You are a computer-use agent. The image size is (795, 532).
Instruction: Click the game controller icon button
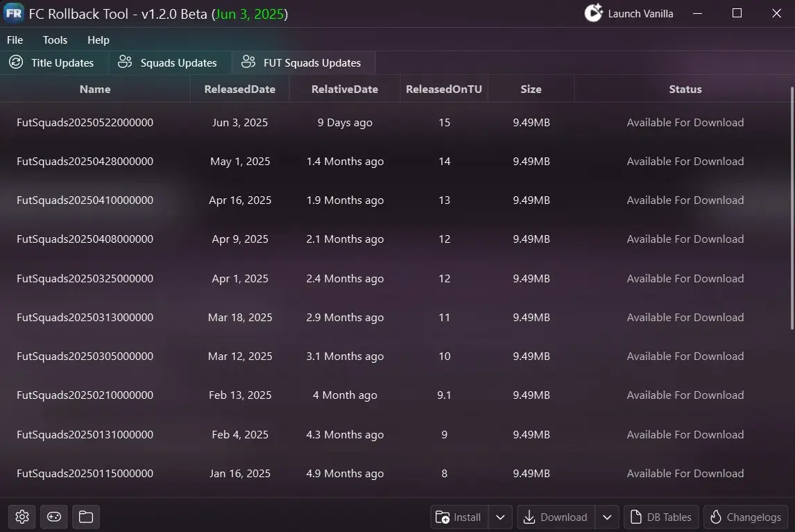pyautogui.click(x=54, y=517)
